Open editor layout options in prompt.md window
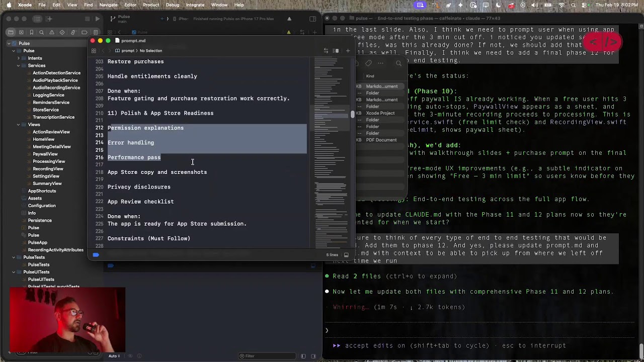The image size is (644, 362). (x=336, y=51)
